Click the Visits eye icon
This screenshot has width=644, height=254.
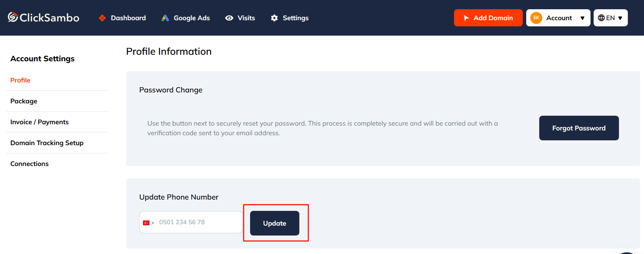pyautogui.click(x=229, y=18)
